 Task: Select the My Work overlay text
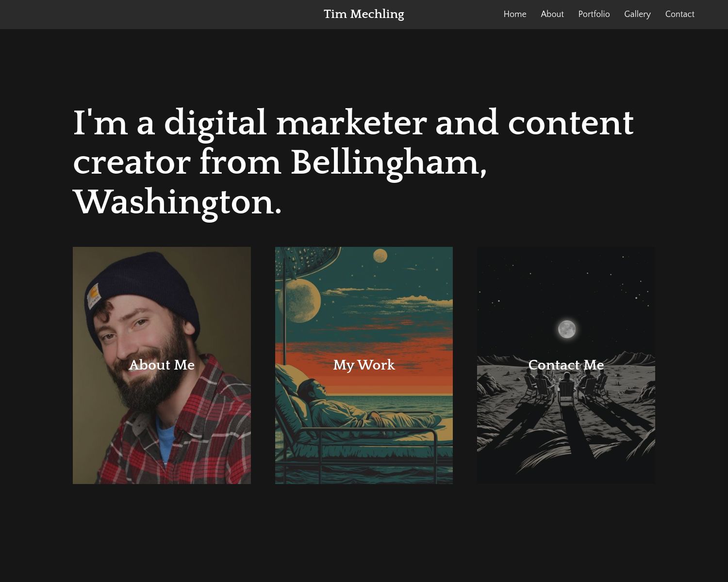(364, 365)
